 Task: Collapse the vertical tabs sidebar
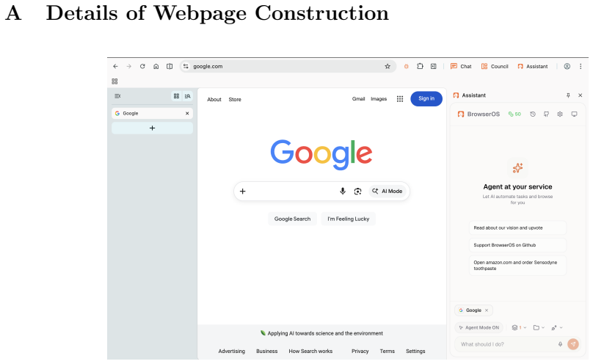[117, 96]
